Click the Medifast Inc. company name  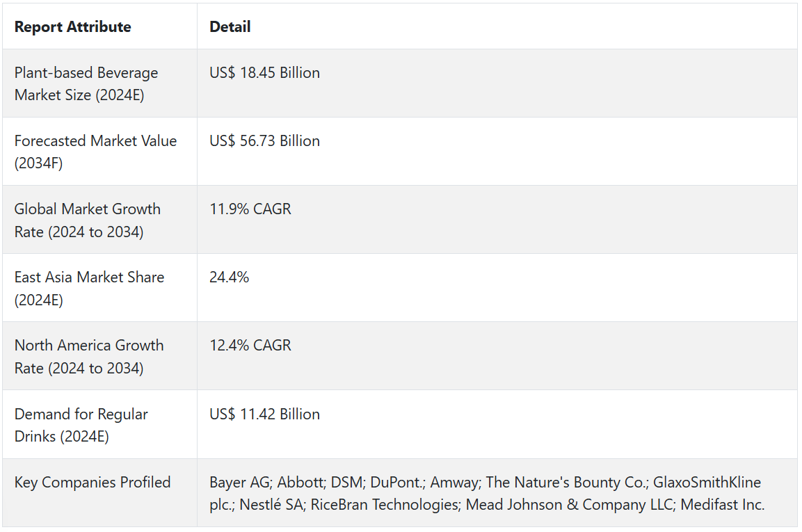[723, 505]
